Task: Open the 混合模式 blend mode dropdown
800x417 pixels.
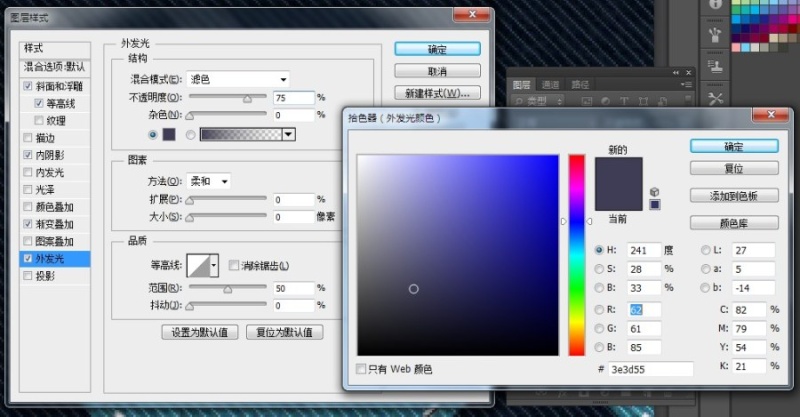Action: (238, 79)
